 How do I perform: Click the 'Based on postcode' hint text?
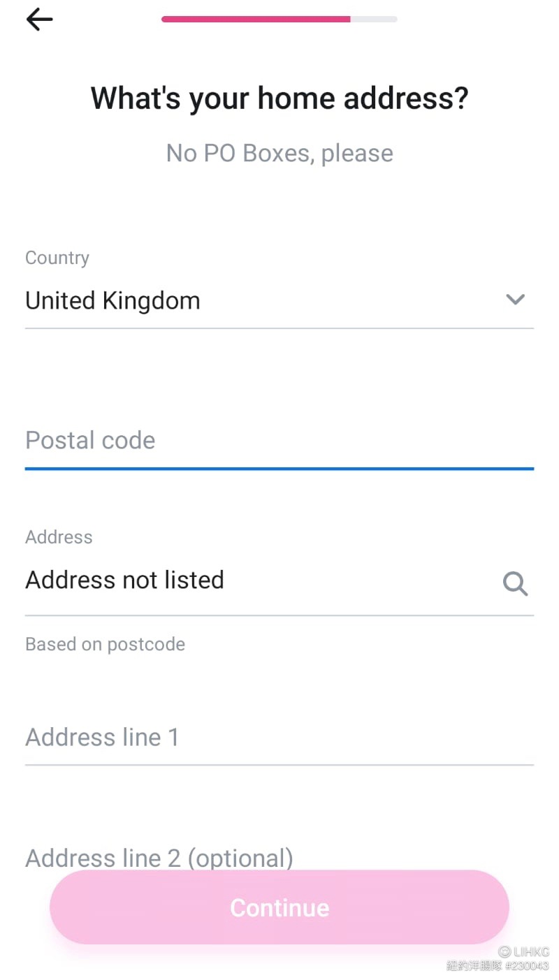(105, 644)
